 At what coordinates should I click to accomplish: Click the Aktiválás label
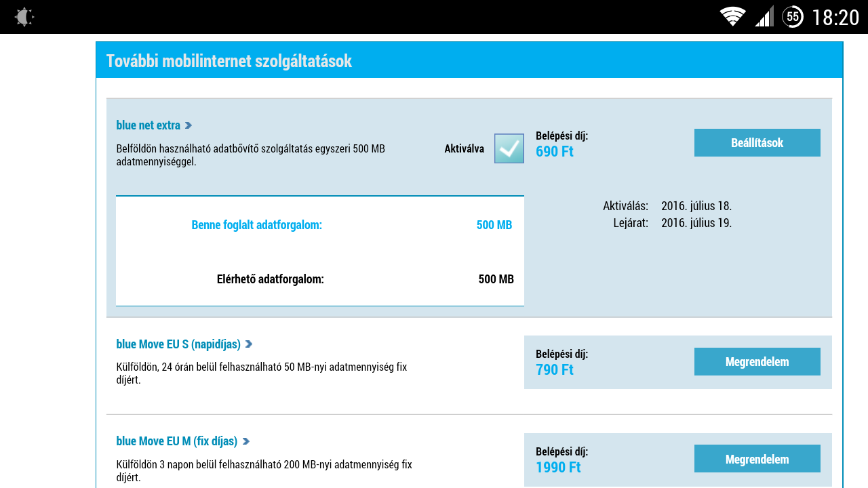coord(625,206)
